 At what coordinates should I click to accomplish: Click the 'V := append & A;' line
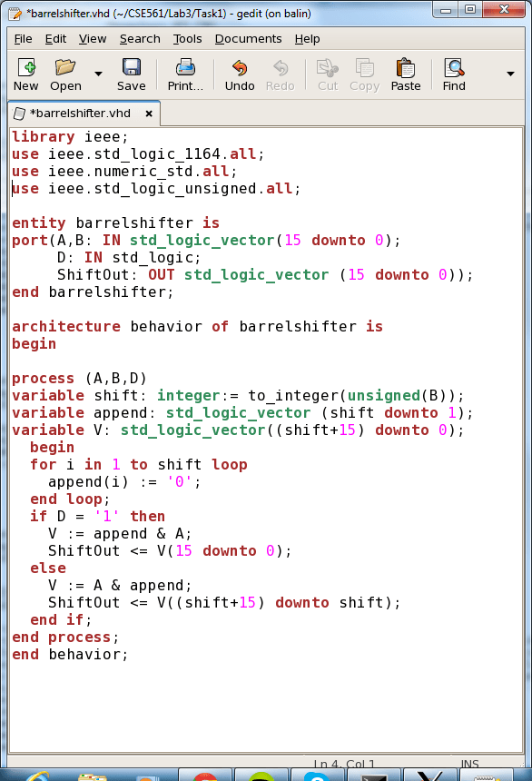pos(120,534)
